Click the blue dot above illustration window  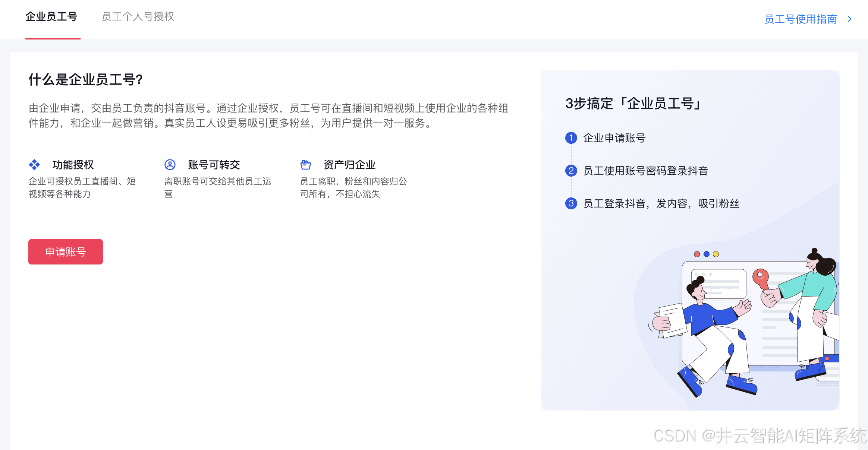tap(706, 254)
